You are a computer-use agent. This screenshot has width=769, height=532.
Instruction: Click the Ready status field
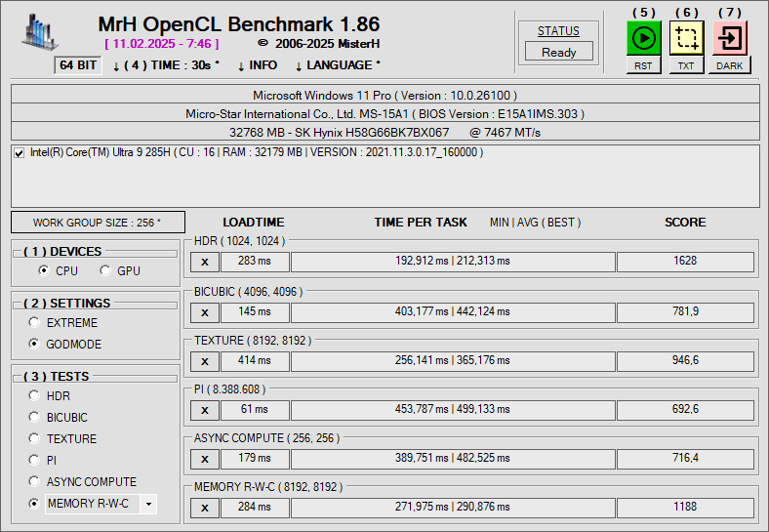tap(558, 52)
